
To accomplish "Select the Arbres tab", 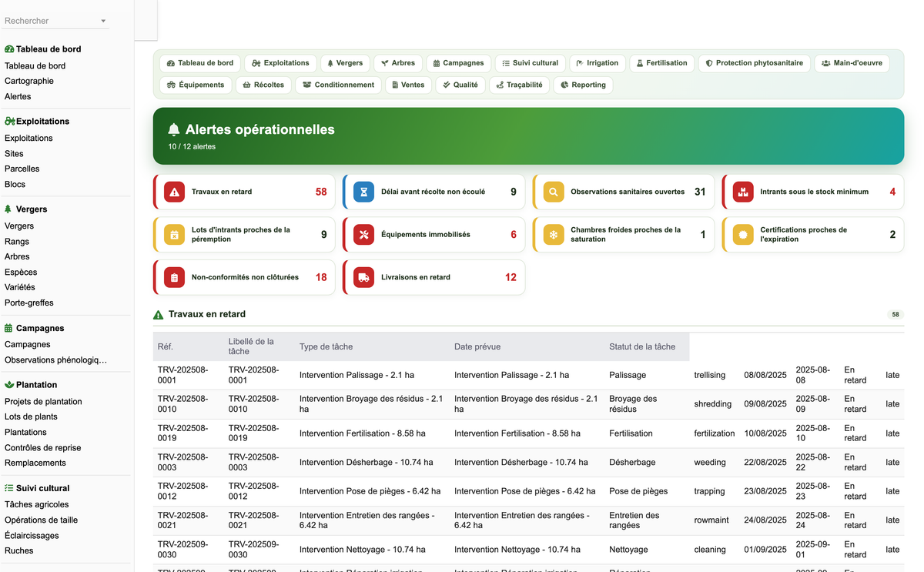I will [398, 63].
